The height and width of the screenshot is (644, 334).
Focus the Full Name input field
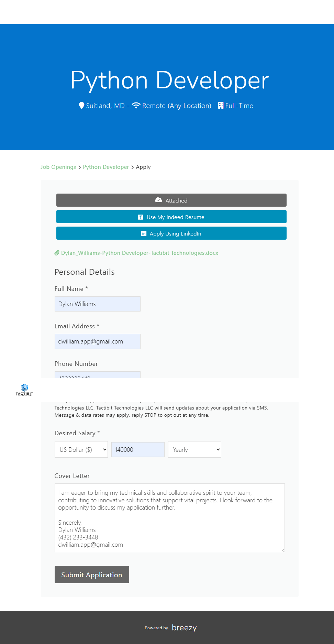click(x=97, y=304)
